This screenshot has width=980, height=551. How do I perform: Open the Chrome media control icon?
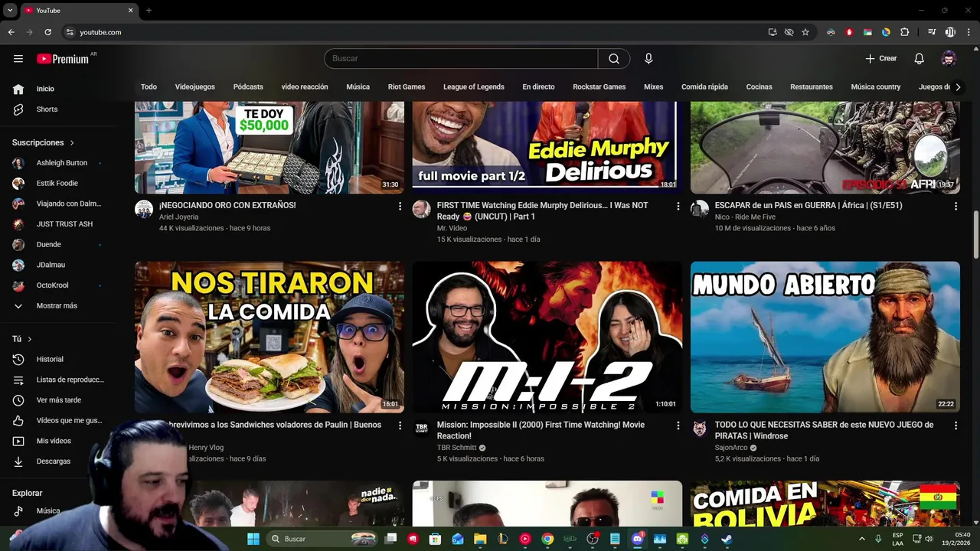point(932,32)
